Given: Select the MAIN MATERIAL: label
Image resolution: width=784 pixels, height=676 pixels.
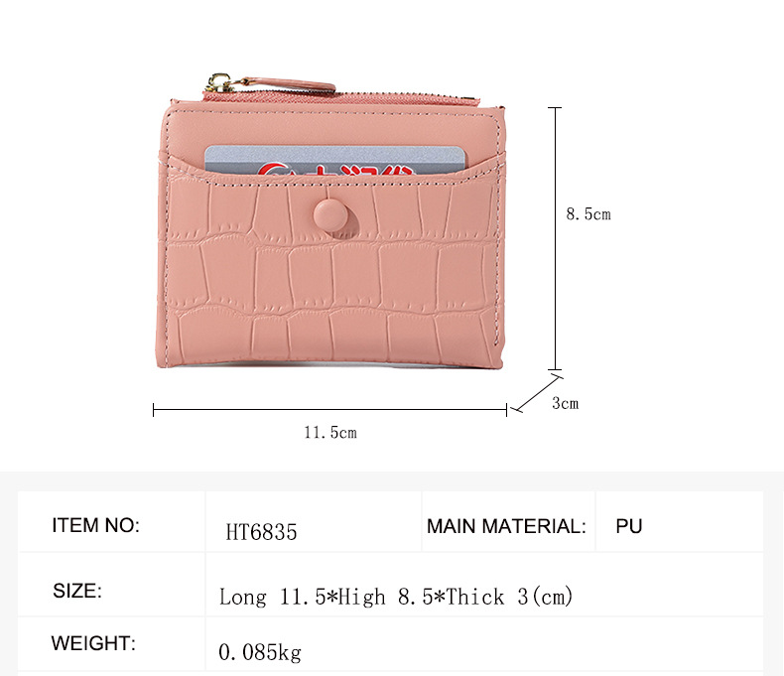Looking at the screenshot, I should tap(506, 526).
